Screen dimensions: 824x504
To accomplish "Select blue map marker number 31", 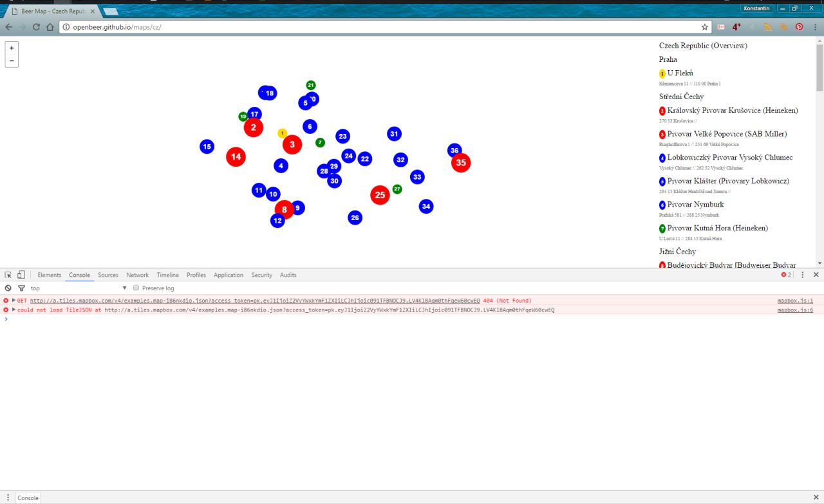I will (x=394, y=134).
